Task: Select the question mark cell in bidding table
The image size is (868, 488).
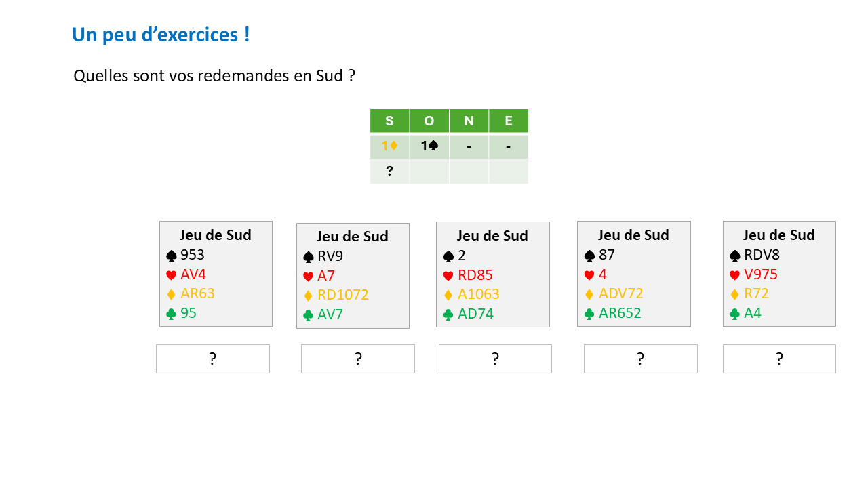Action: [389, 171]
